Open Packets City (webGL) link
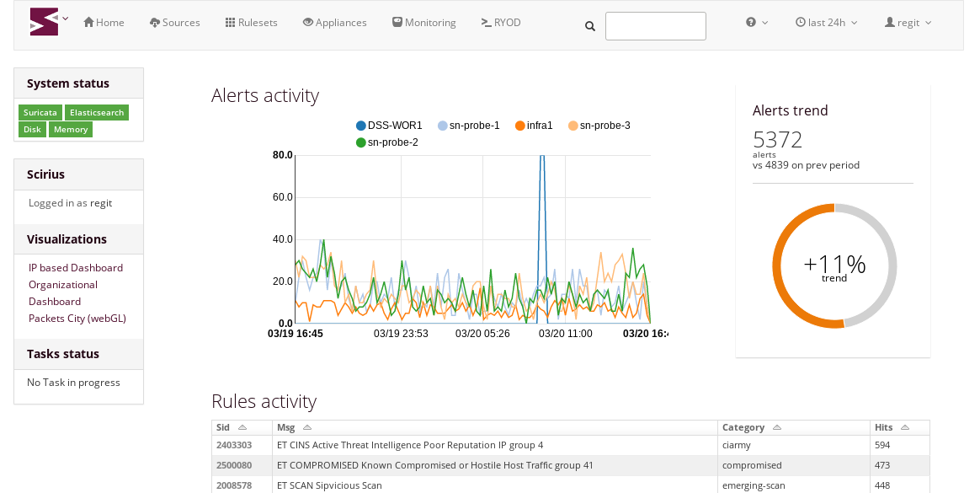The height and width of the screenshot is (493, 980). pyautogui.click(x=77, y=319)
